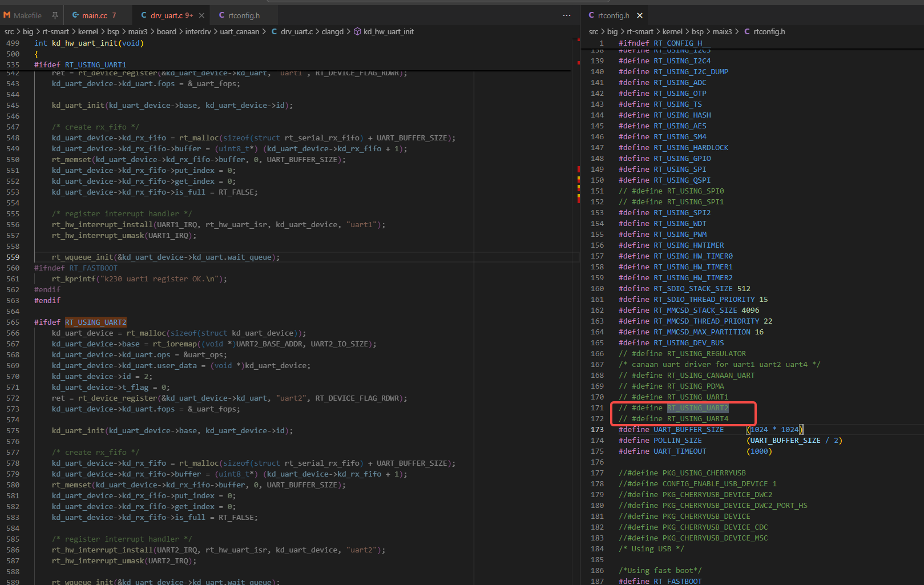
Task: Click red error marker in left scrollbar
Action: [578, 170]
